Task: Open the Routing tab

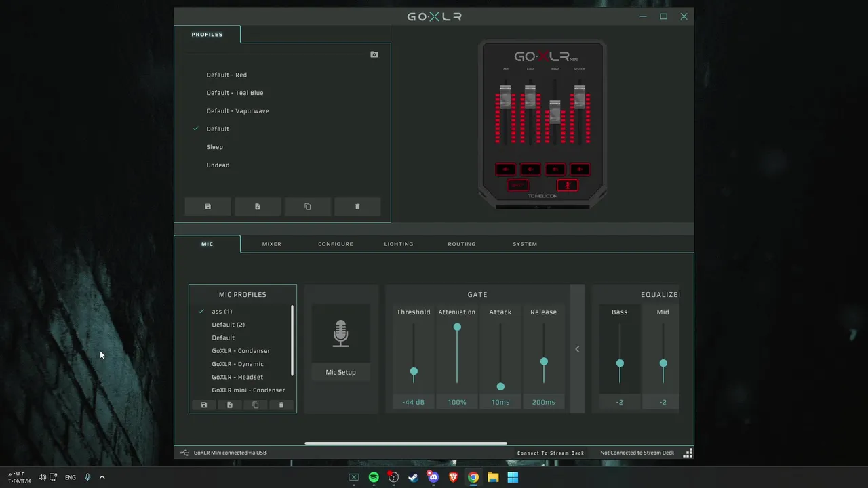Action: 462,244
